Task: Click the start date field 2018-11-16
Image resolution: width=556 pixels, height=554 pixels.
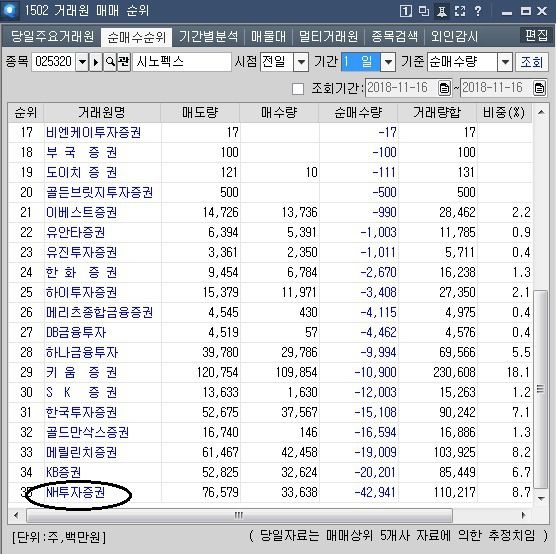Action: (x=402, y=88)
